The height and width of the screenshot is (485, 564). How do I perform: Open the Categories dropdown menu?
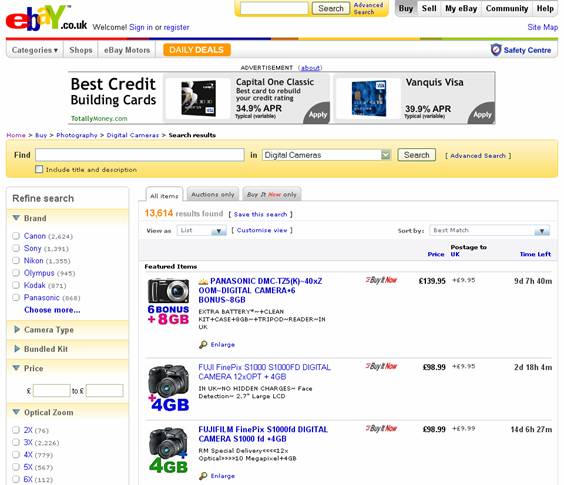[x=35, y=50]
